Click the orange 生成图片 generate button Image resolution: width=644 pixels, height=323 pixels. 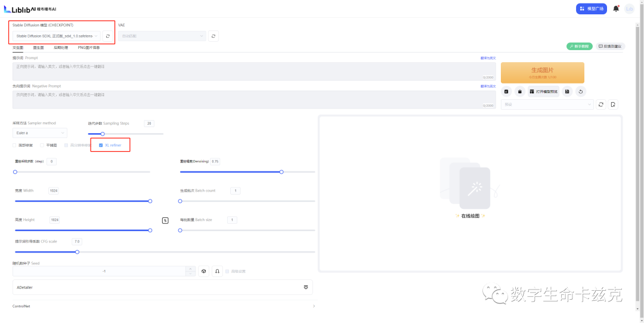[543, 73]
